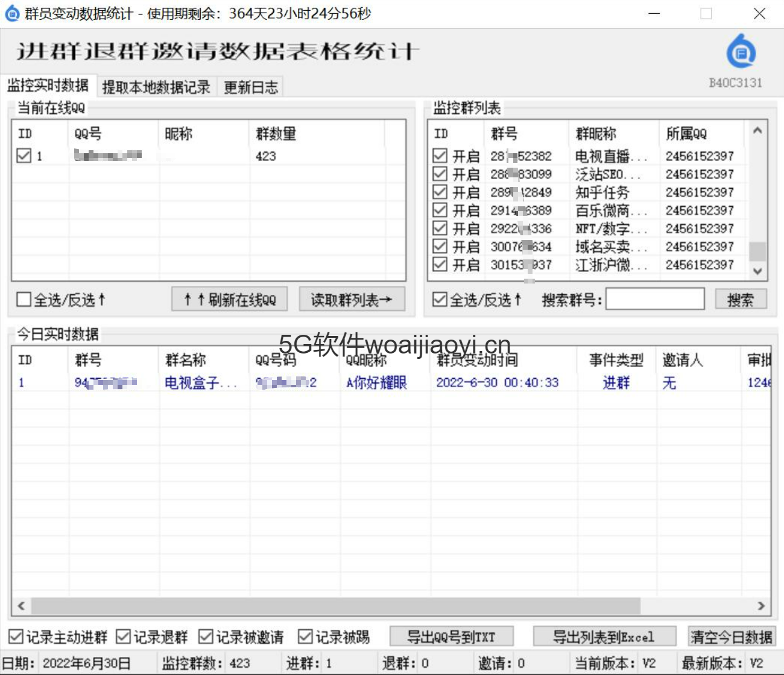Viewport: 784px width, 675px height.
Task: Click horizontal scrollbar right arrow in data table
Action: click(761, 606)
